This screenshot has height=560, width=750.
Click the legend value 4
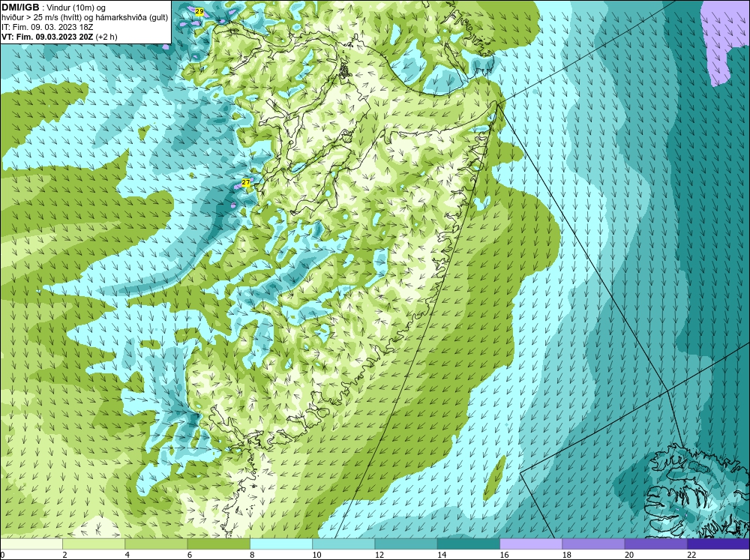pos(127,555)
